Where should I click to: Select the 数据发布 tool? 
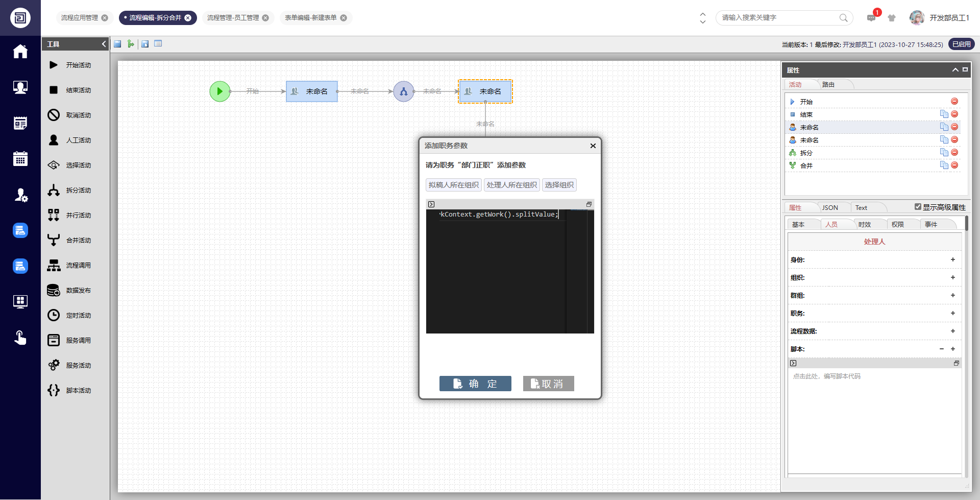(70, 290)
